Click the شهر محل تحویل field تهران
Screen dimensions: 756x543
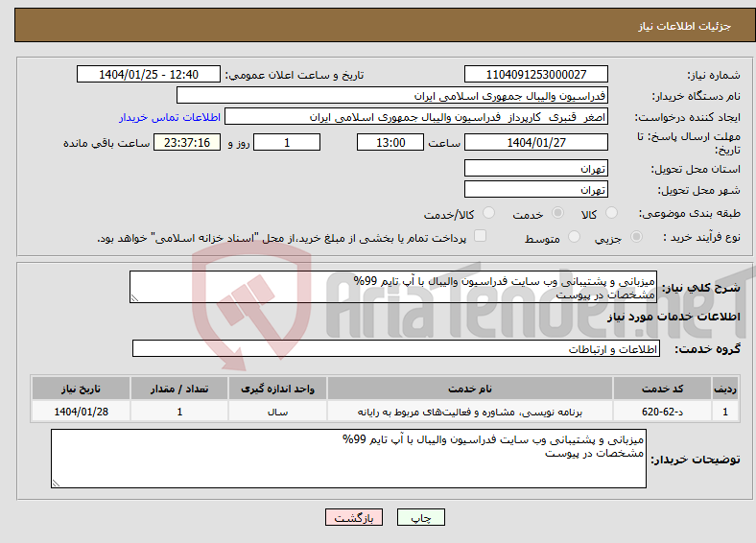point(536,190)
